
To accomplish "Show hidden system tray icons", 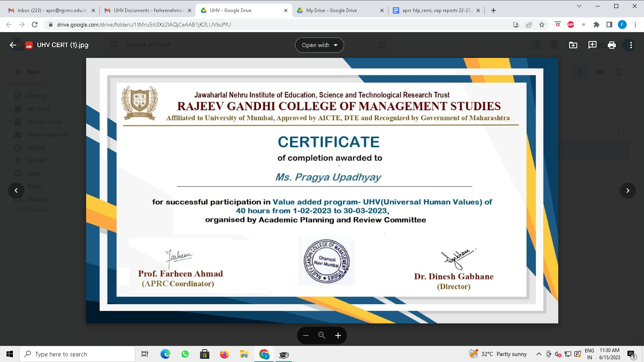I will [x=539, y=354].
